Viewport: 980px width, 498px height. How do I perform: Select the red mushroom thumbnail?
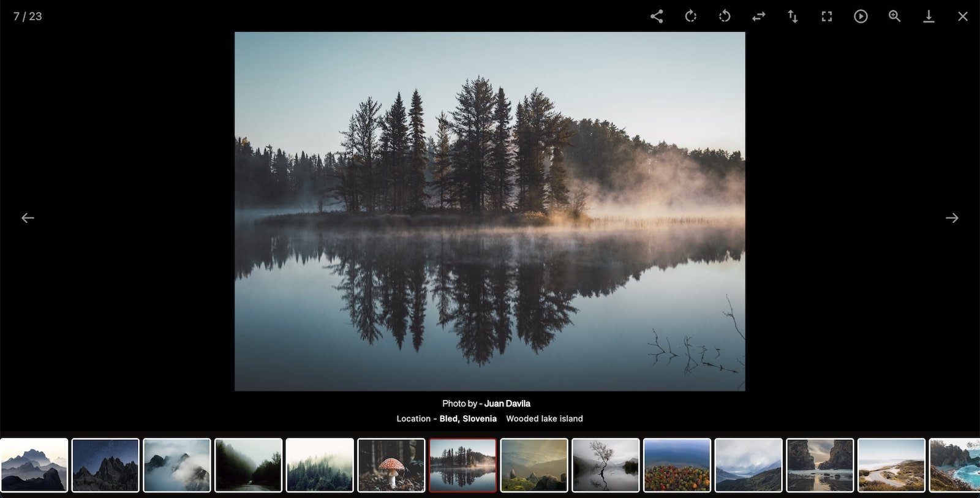coord(391,465)
